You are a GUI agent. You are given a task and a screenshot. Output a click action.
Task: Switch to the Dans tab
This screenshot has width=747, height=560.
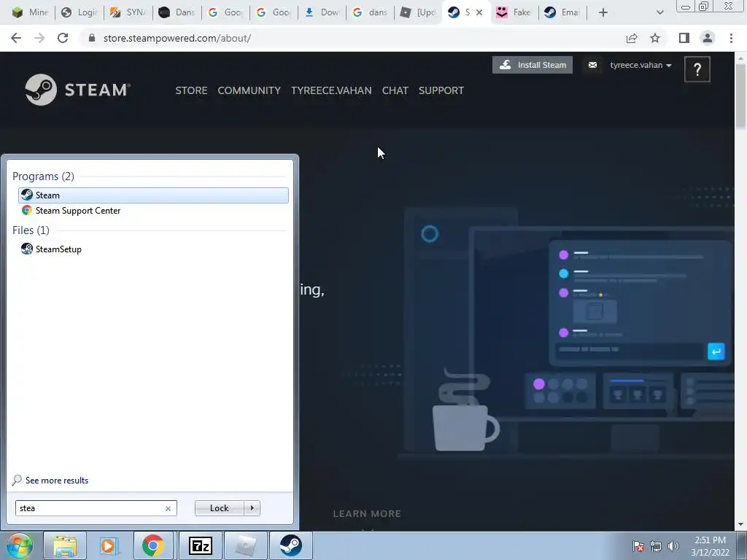pyautogui.click(x=177, y=12)
